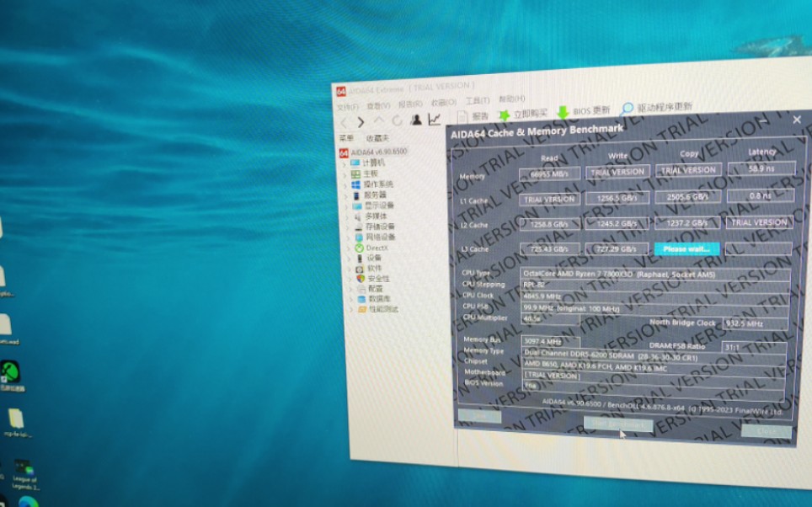Click the Memory Type DDR5-6200 SDRAM field
Viewport: 812px width, 507px height.
point(654,357)
